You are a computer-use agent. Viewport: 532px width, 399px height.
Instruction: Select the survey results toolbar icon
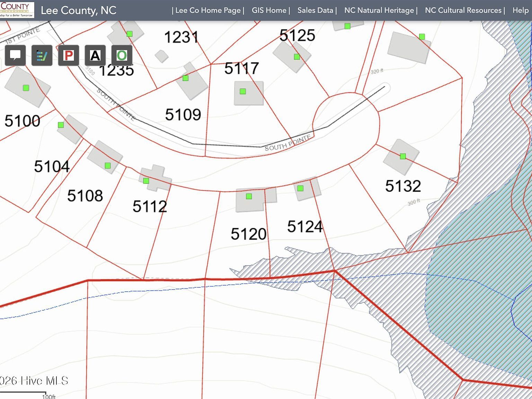(x=42, y=56)
